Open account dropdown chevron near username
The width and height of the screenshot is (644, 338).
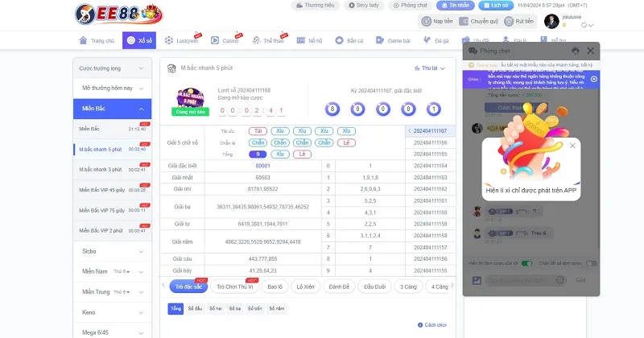click(591, 26)
